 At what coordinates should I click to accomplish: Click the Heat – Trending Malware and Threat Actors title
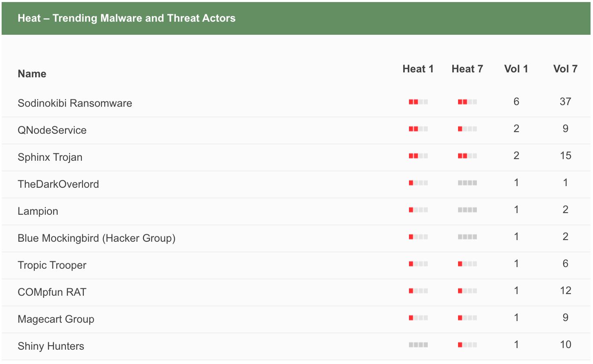point(127,18)
